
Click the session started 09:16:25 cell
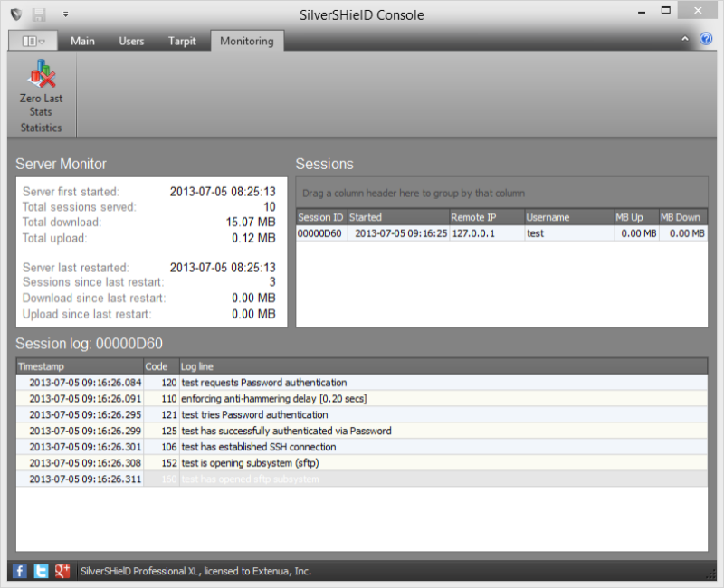(398, 233)
